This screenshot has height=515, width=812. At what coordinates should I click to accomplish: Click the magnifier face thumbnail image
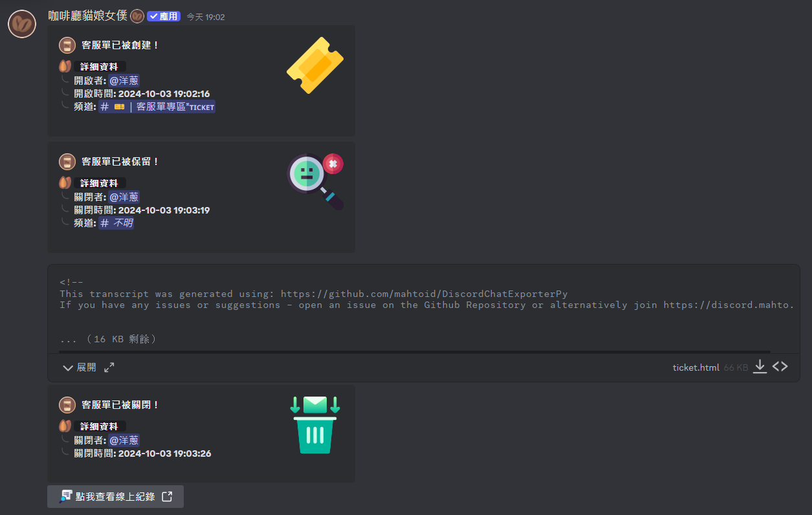point(315,182)
